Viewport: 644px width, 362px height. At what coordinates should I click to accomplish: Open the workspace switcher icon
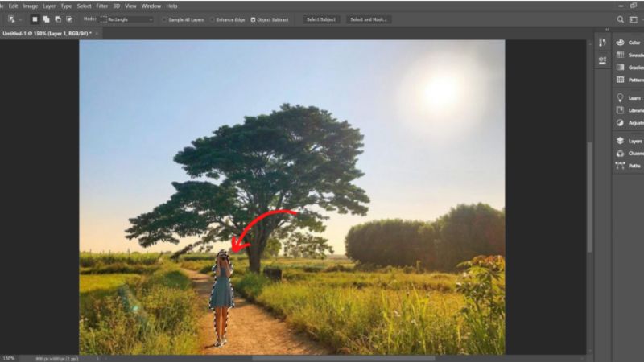[x=634, y=19]
